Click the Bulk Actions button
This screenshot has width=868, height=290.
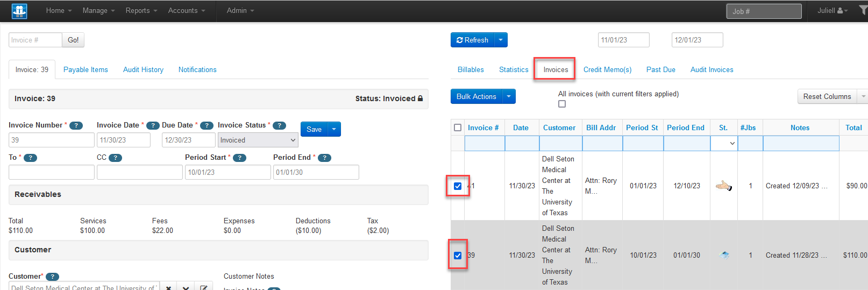tap(476, 96)
